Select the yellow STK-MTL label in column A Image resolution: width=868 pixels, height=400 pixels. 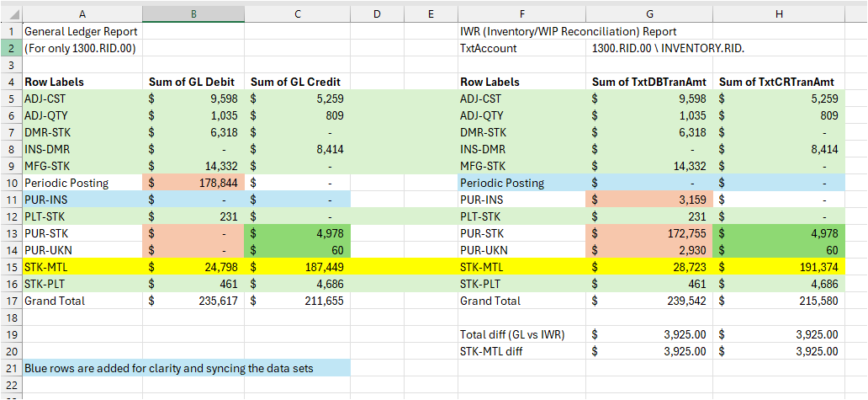tap(81, 267)
